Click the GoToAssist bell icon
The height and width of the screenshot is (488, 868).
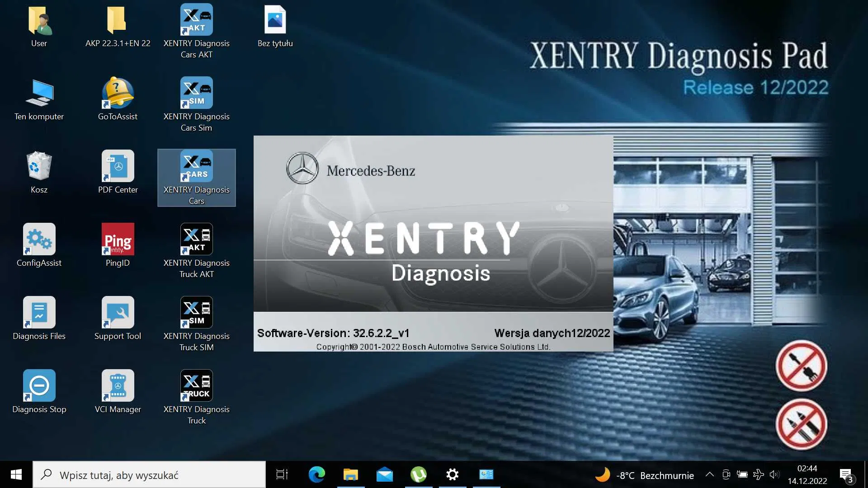coord(118,93)
